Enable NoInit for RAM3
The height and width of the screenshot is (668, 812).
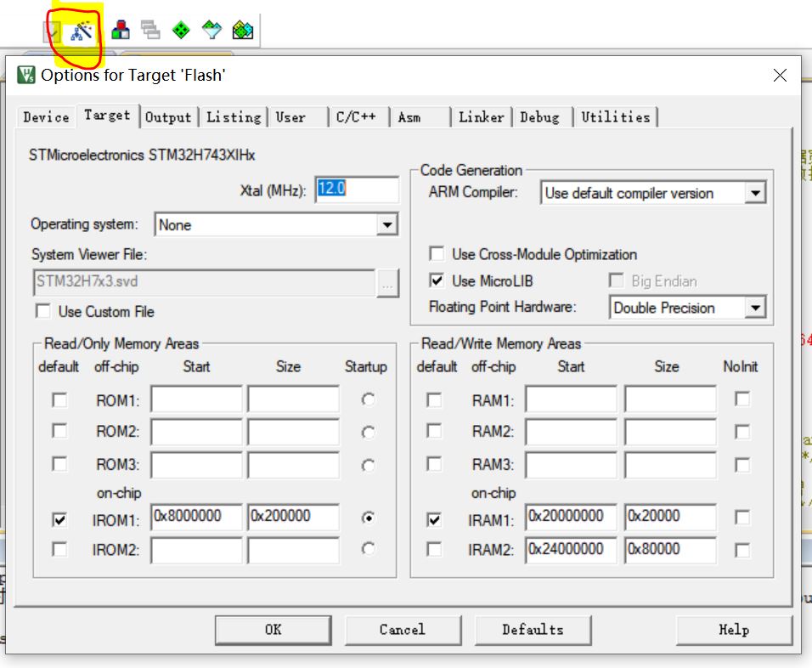(742, 465)
